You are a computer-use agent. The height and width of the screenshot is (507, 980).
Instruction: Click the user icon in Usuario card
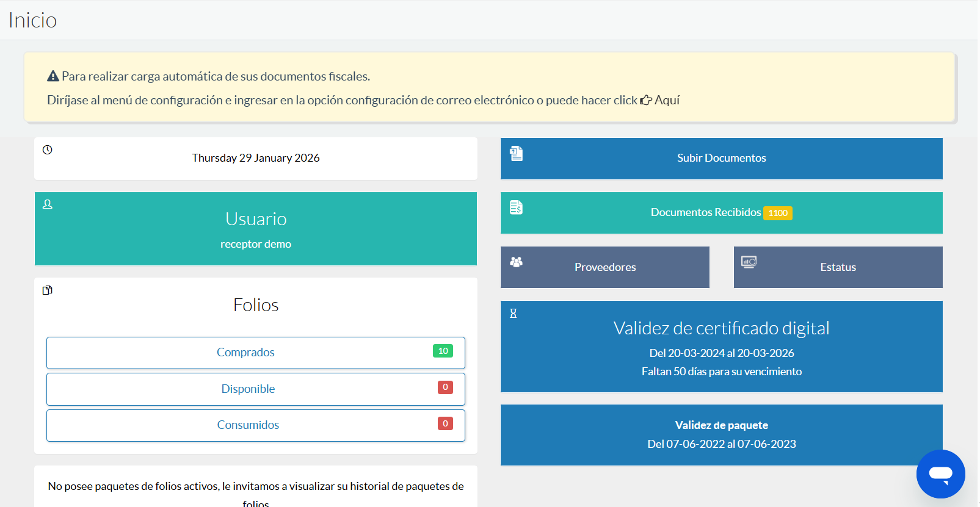click(48, 204)
